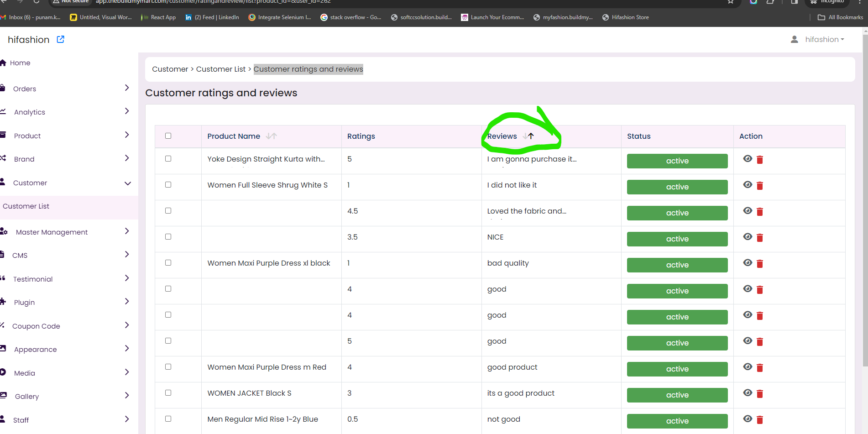Screen dimensions: 868x434
Task: Click the Plugin puzzle icon
Action: point(3,301)
